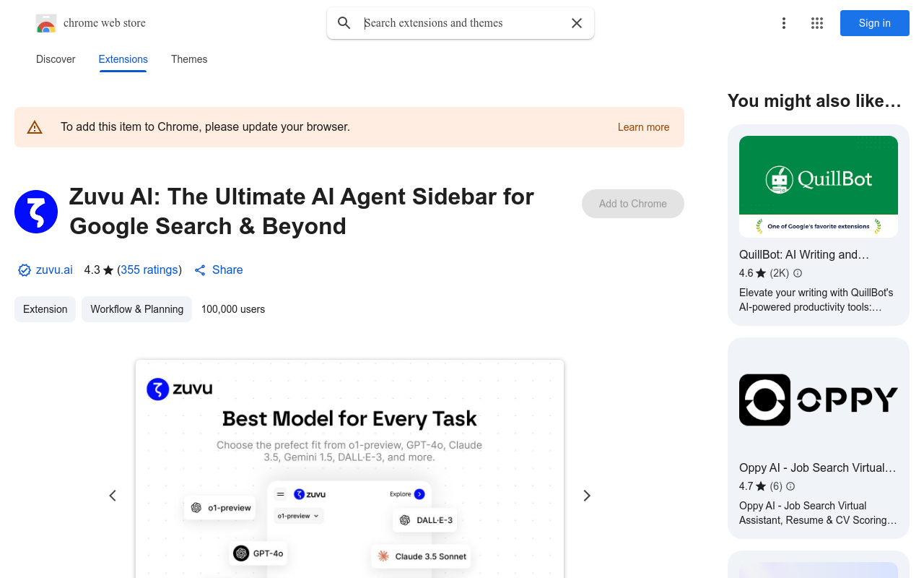Click the Share icon

(x=200, y=270)
